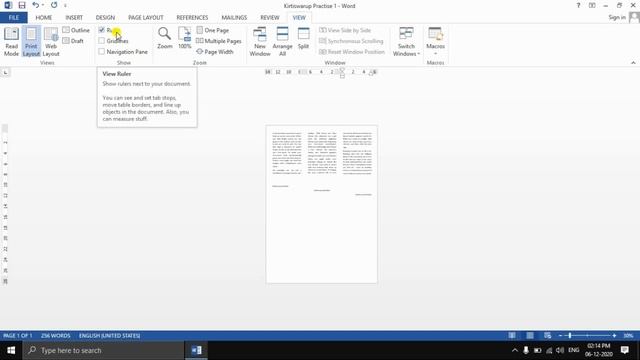This screenshot has height=360, width=640.
Task: Click volume icon in system tray
Action: [560, 350]
